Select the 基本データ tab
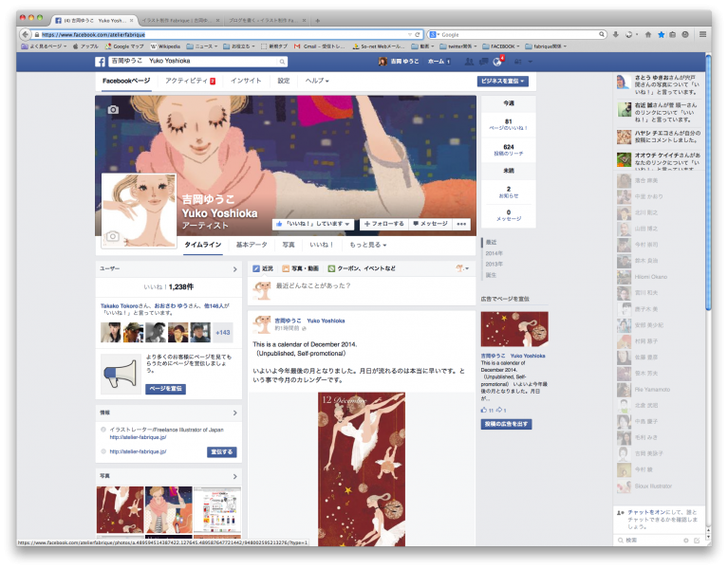 point(252,245)
